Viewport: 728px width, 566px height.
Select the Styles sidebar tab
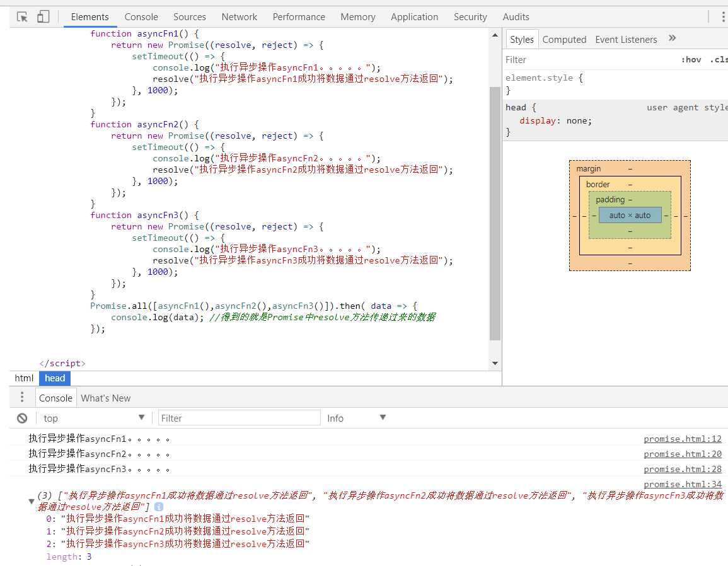[x=521, y=40]
